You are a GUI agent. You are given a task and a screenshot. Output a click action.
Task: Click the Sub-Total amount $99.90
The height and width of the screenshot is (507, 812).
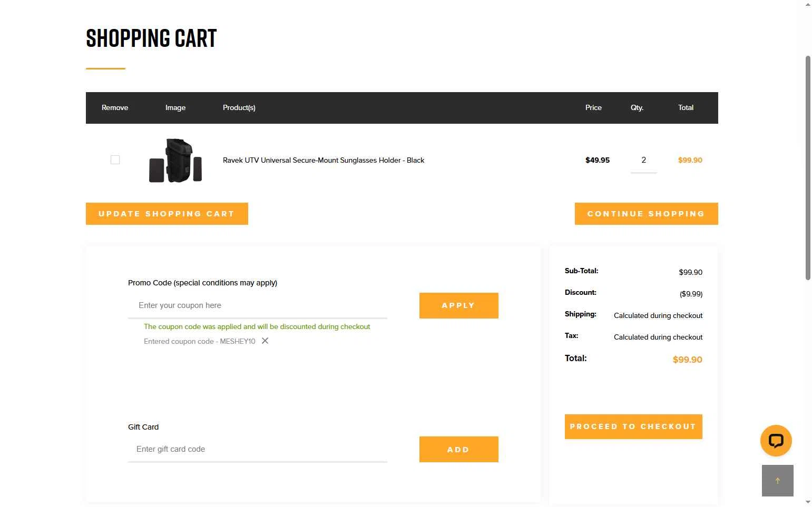690,272
